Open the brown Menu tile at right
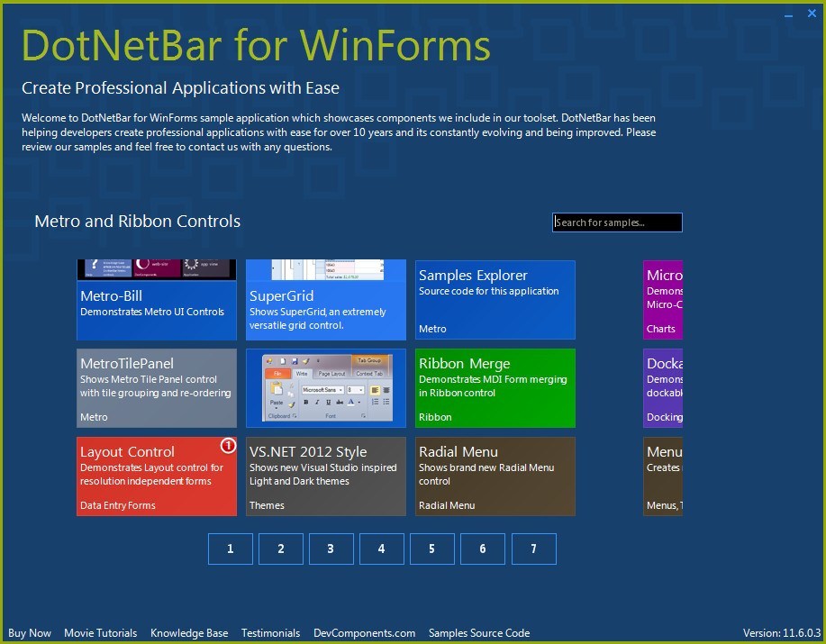Screen dimensions: 826x644 (663, 476)
